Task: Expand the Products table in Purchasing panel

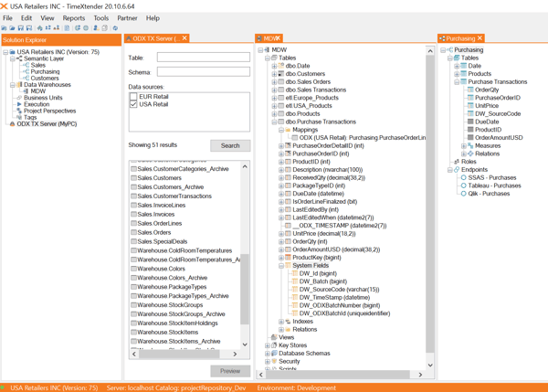Action: point(457,74)
